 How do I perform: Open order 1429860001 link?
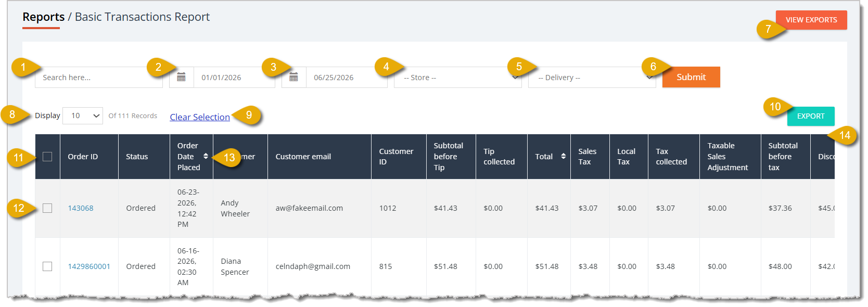coord(89,266)
